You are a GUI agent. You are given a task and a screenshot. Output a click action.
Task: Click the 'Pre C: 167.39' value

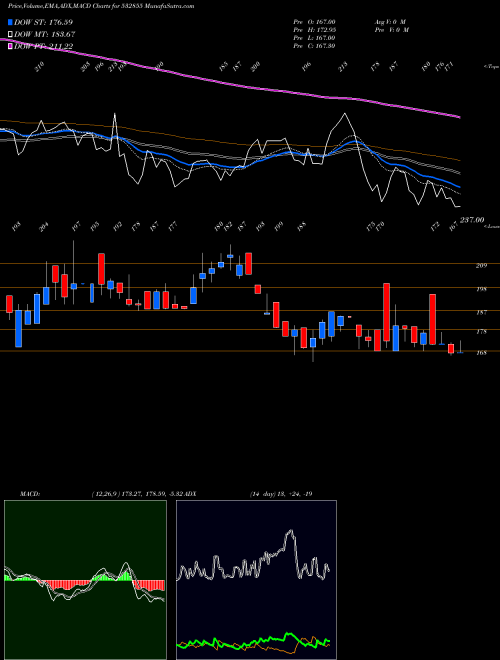(314, 46)
